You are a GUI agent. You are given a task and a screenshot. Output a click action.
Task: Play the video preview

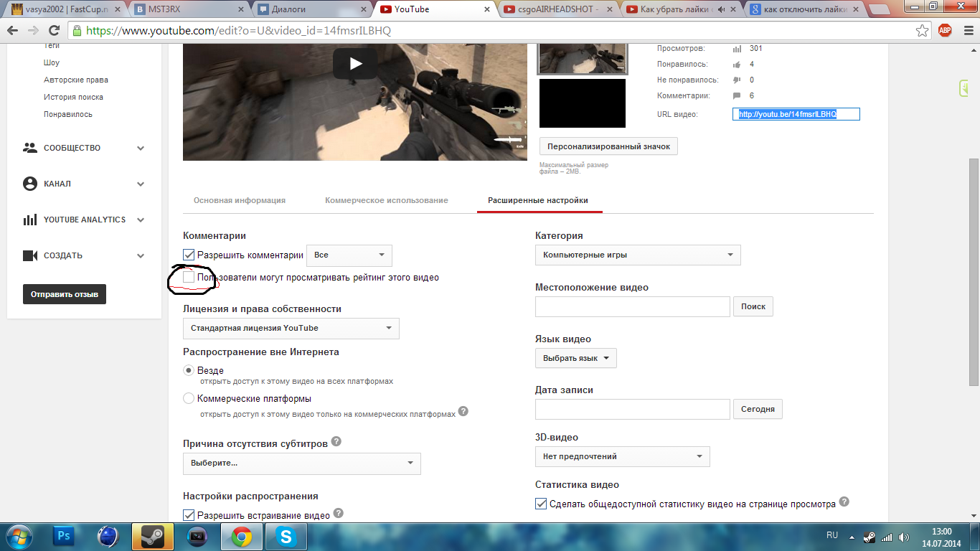[x=355, y=64]
